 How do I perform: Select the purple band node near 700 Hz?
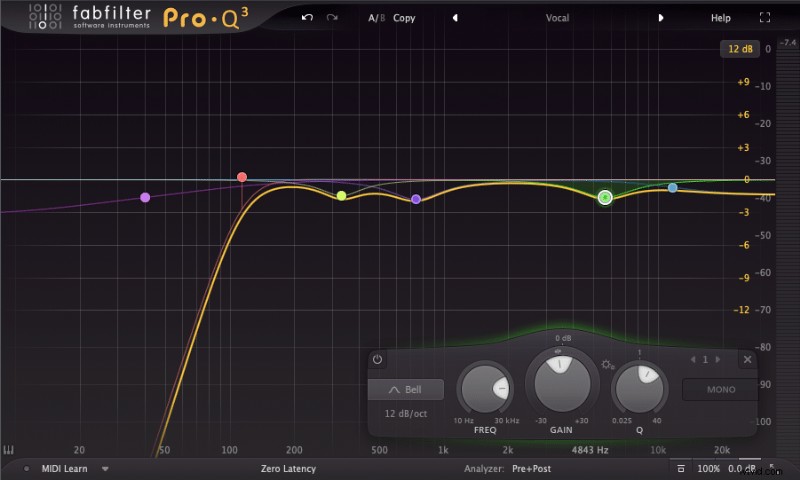(416, 199)
